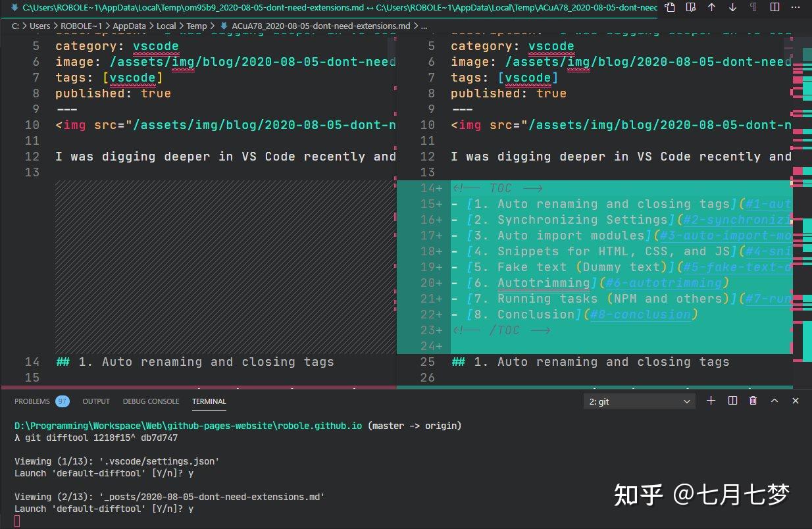The image size is (812, 529).
Task: Kill the terminal using the trash icon
Action: click(753, 401)
